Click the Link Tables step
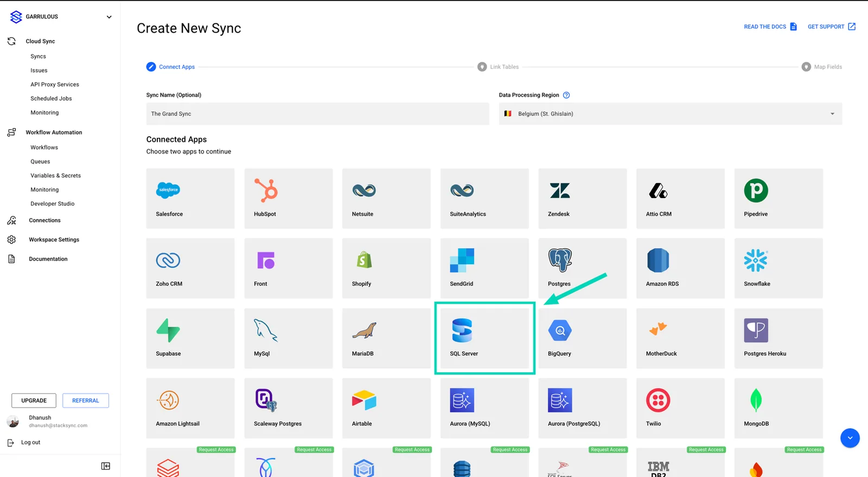 click(498, 67)
